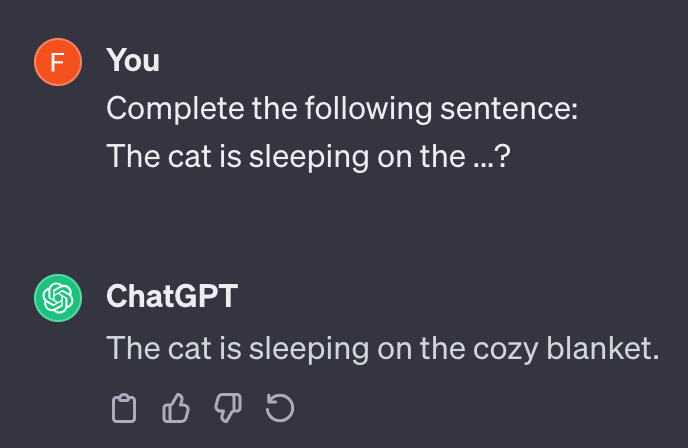Mark the response with thumbs down

click(x=228, y=408)
